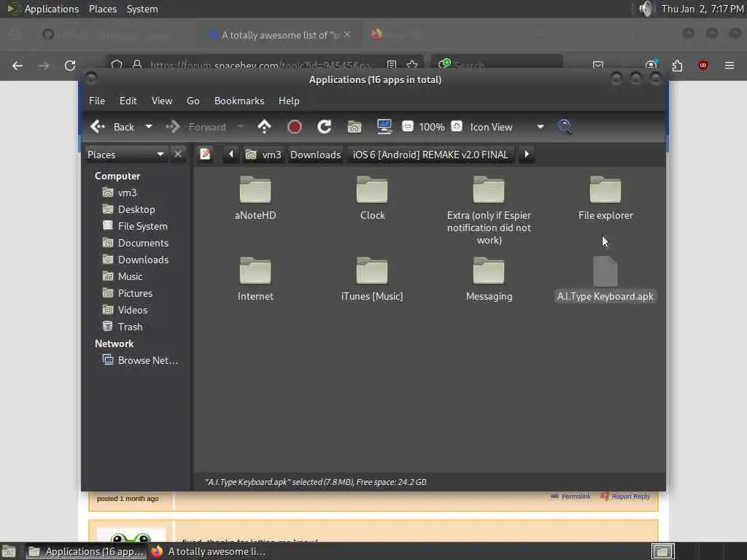Screen dimensions: 747x560
Task: Select the aNoteHD folder icon
Action: [x=255, y=190]
